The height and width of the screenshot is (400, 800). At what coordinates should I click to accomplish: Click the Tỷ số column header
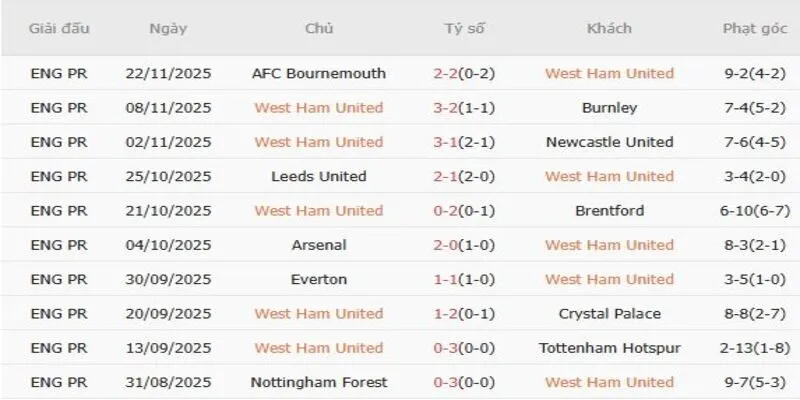point(464,29)
